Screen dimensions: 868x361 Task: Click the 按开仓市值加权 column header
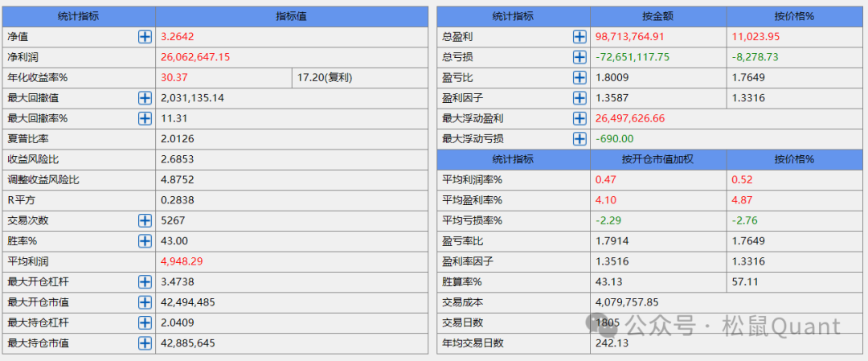[658, 159]
